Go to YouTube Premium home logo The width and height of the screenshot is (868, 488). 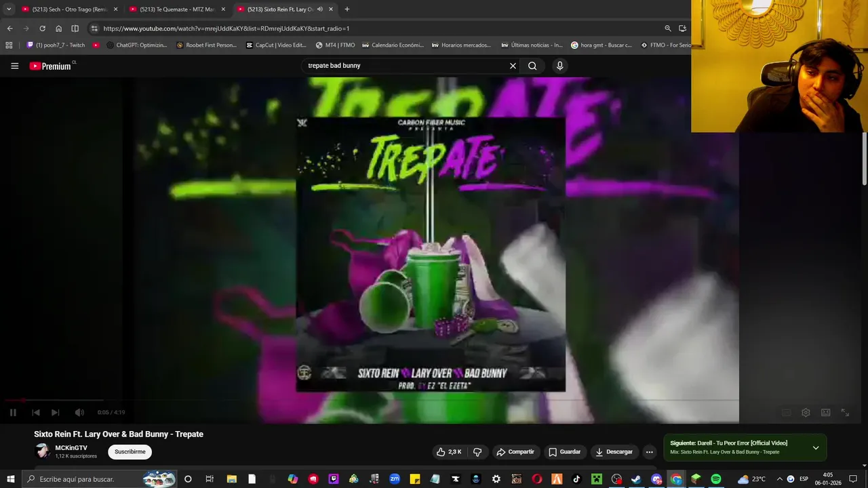point(52,66)
